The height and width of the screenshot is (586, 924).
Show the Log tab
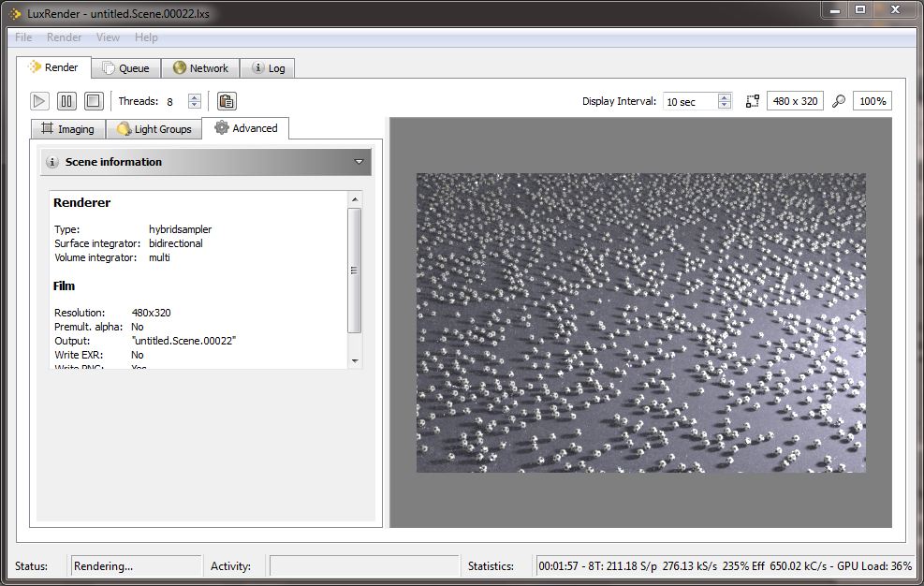coord(268,68)
